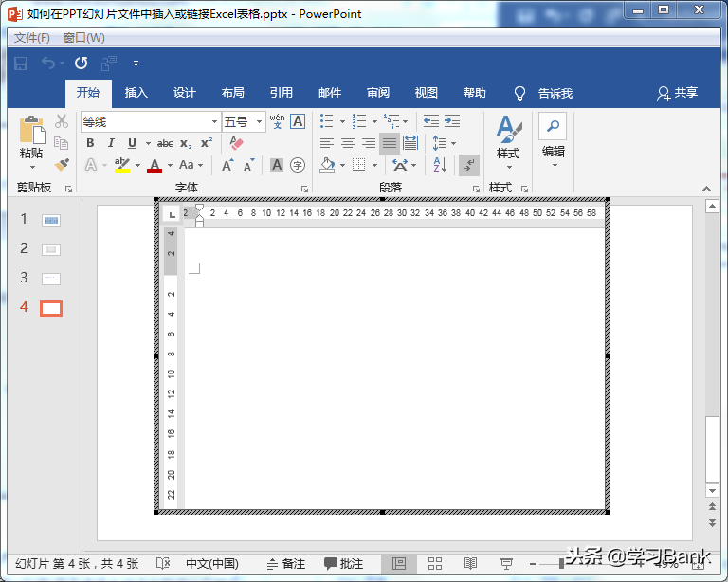Viewport: 728px width, 582px height.
Task: Toggle Italic formatting
Action: pos(111,143)
